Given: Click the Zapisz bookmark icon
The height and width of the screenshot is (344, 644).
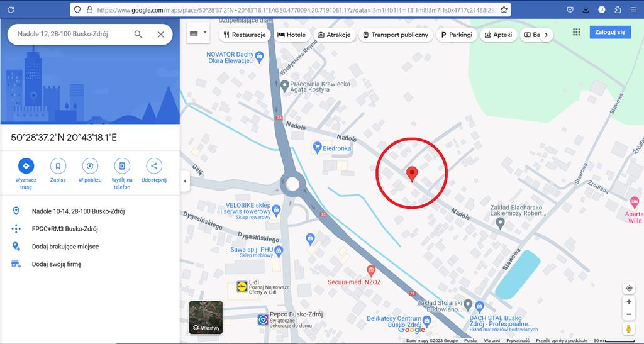Looking at the screenshot, I should coord(58,166).
